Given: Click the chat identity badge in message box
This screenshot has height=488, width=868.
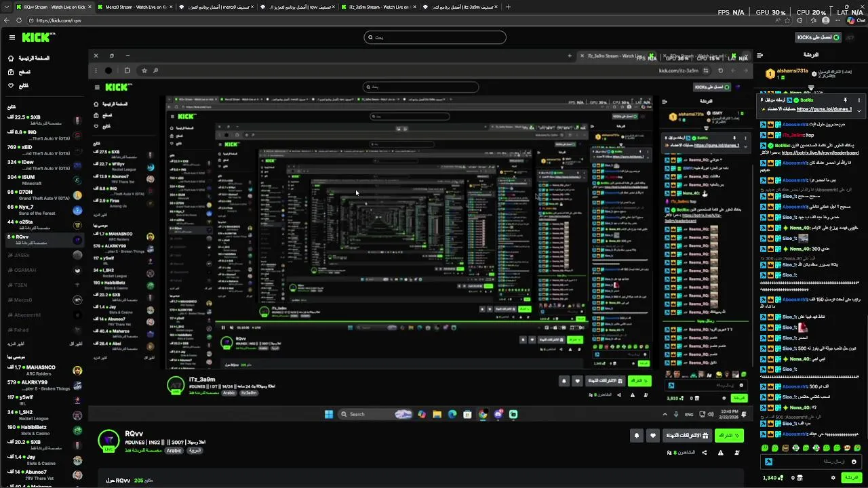Looking at the screenshot, I should pos(768,462).
